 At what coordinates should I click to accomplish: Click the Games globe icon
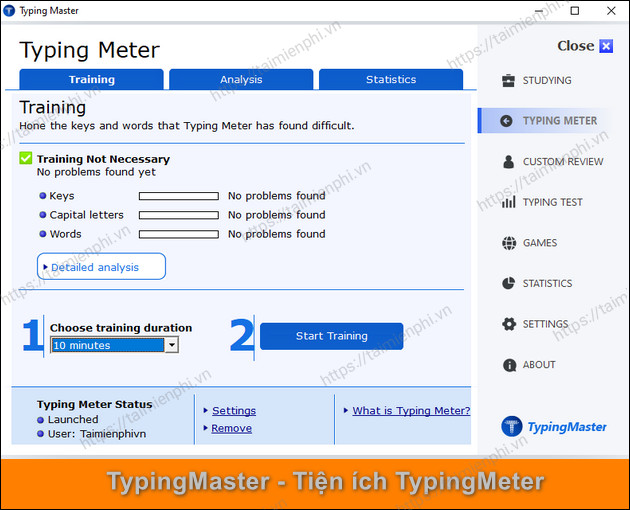tap(509, 243)
